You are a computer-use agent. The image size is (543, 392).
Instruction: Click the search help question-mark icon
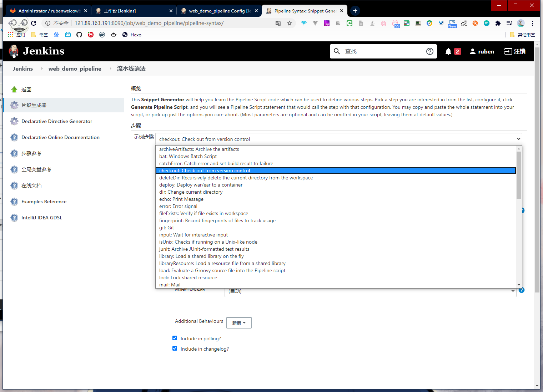pyautogui.click(x=430, y=51)
